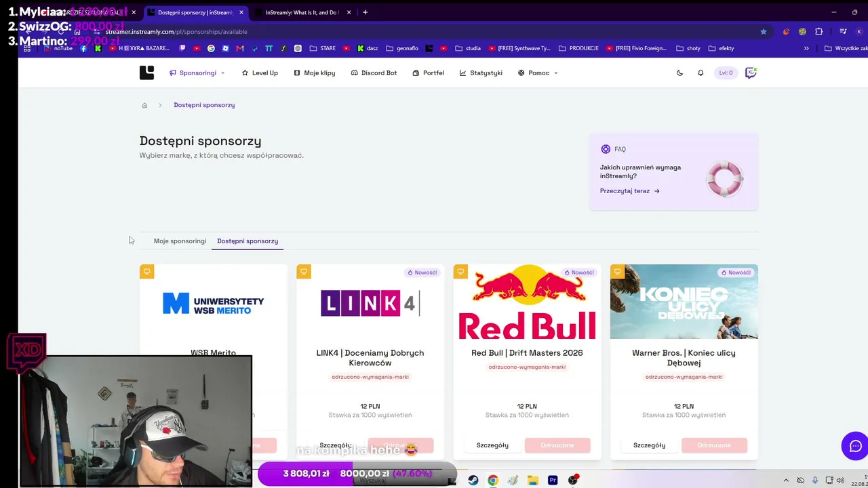Image resolution: width=868 pixels, height=488 pixels.
Task: Click the Lvl: 0 level badge
Action: click(726, 73)
